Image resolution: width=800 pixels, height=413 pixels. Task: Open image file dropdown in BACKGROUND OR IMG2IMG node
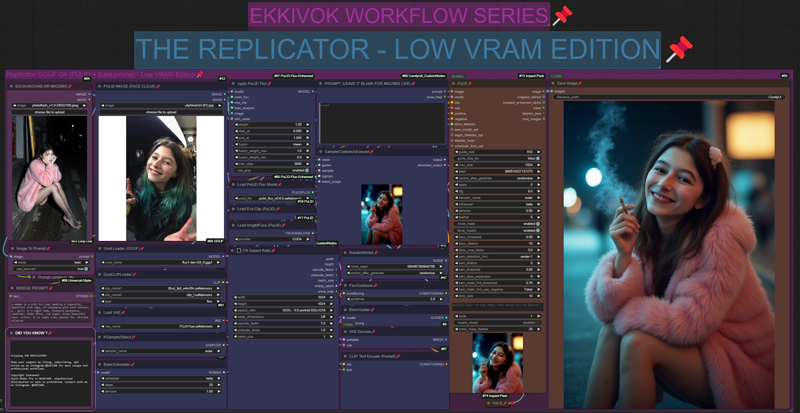coord(49,105)
